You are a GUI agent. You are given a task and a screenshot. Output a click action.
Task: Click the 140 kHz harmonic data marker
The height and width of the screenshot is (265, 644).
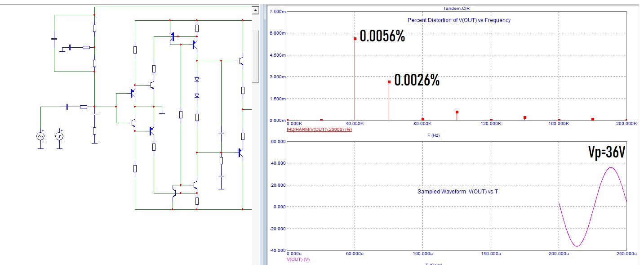pyautogui.click(x=524, y=117)
